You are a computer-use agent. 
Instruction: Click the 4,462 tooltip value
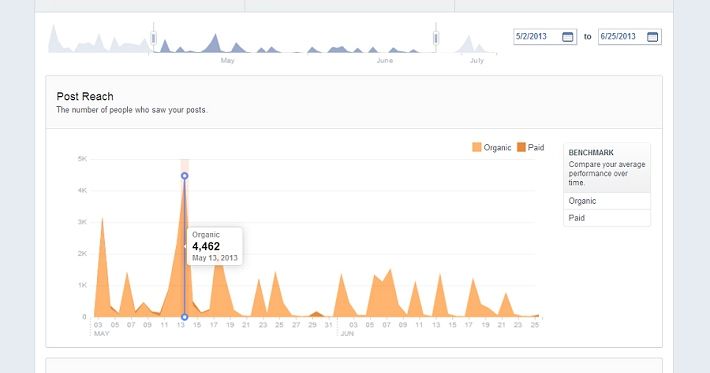(206, 246)
